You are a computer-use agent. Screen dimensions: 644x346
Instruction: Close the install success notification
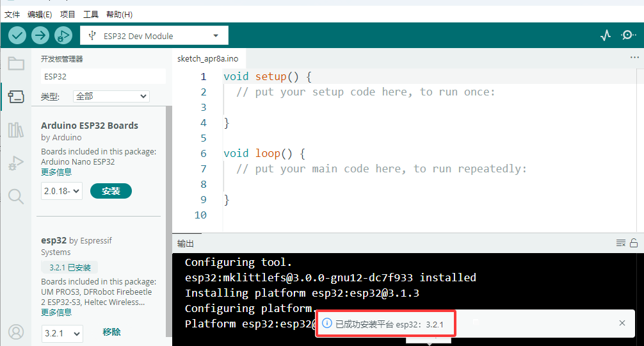pos(622,323)
